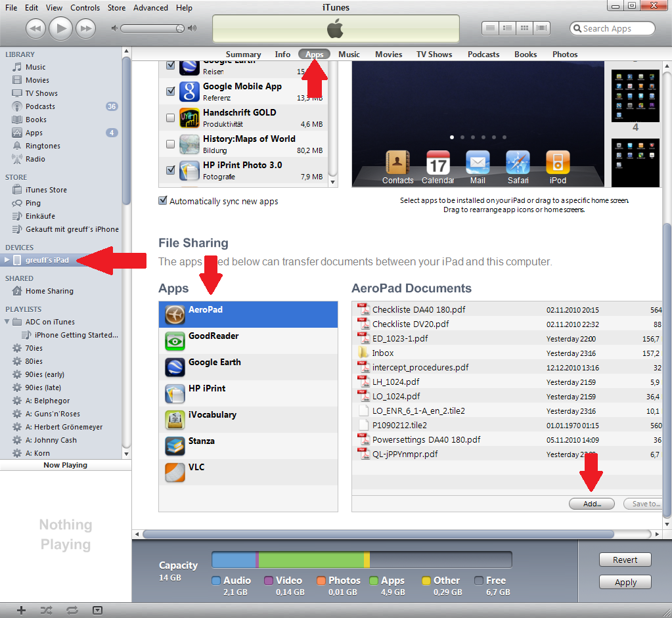Check the Handschrift GOLD checkbox
Screen dimensions: 672x618
[x=171, y=118]
